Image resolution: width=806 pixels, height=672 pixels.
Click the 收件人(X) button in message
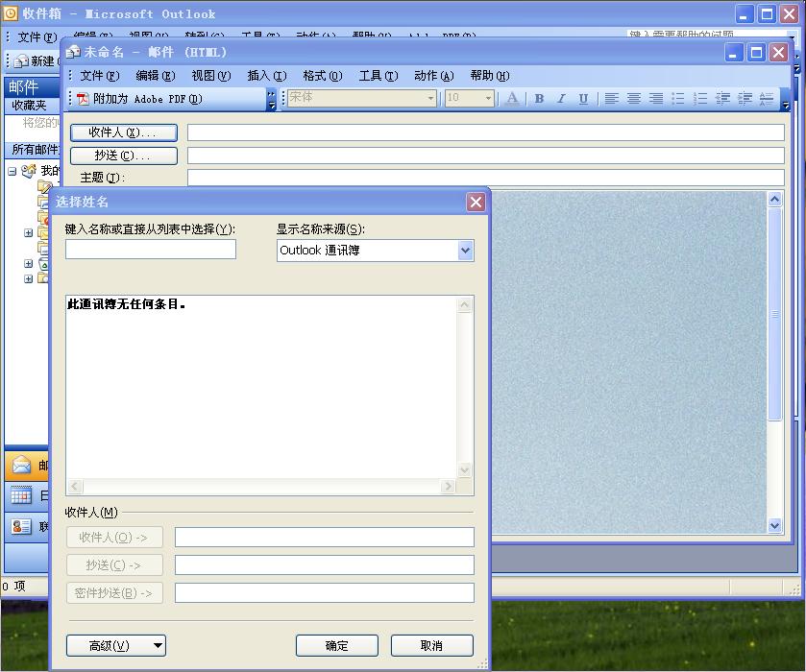click(x=124, y=132)
